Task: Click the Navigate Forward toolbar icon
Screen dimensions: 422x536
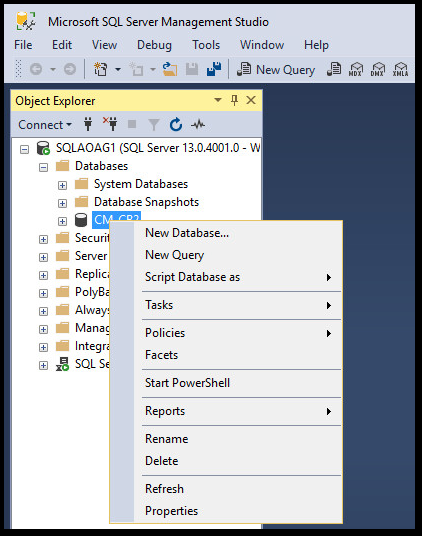Action: (70, 69)
